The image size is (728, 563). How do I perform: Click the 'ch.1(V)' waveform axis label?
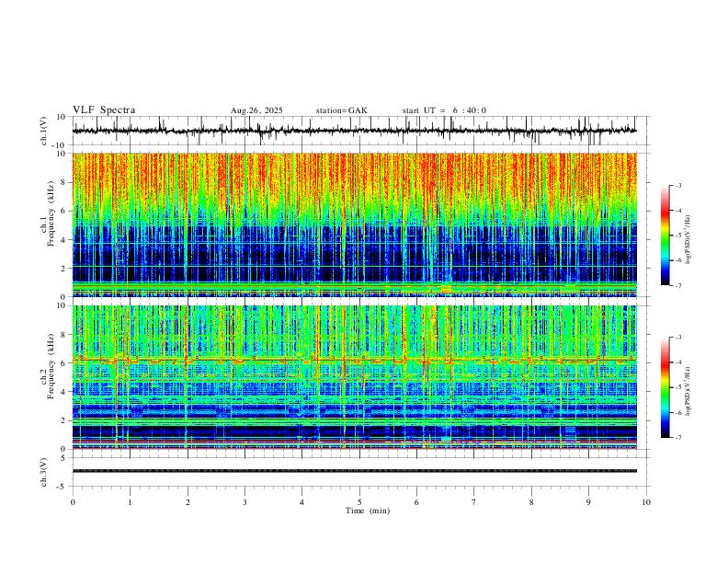[43, 131]
